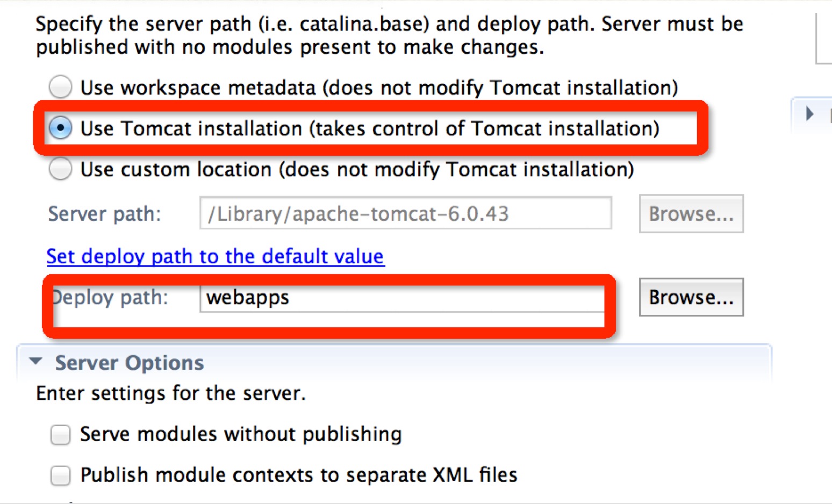Click the 'Enter settings for the server.' text
832x504 pixels.
171,393
